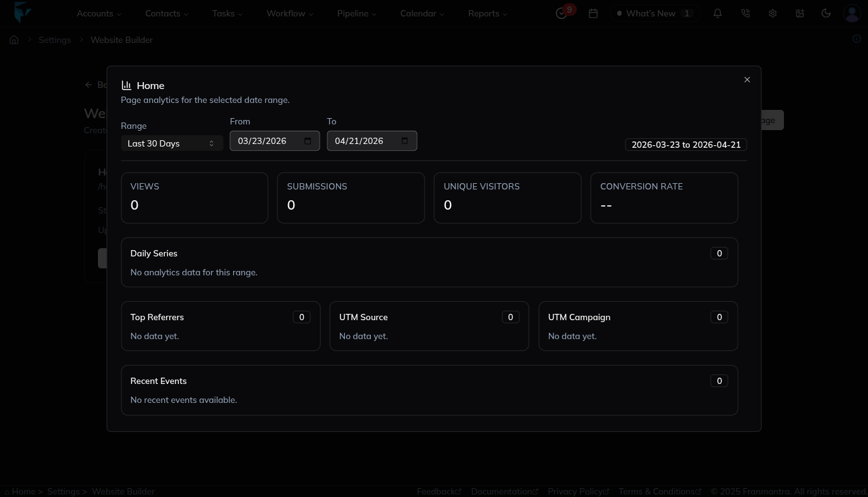Viewport: 868px width, 497px height.
Task: Click Settings in the top breadcrumb
Action: coord(55,40)
